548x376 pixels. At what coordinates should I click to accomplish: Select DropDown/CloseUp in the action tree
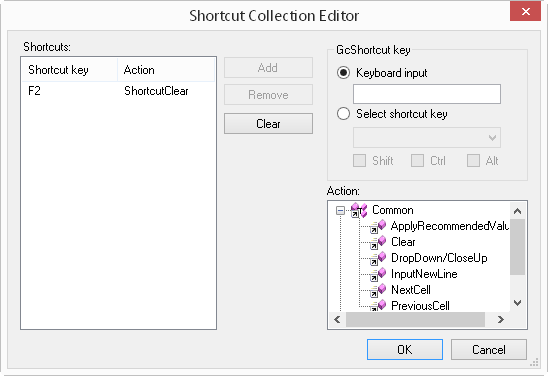click(439, 258)
